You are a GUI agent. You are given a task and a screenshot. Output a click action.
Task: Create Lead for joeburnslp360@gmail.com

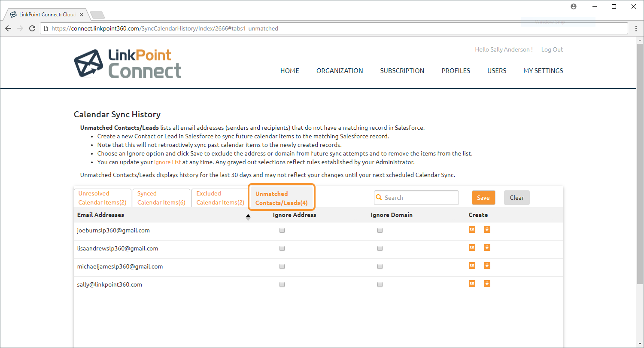click(487, 229)
